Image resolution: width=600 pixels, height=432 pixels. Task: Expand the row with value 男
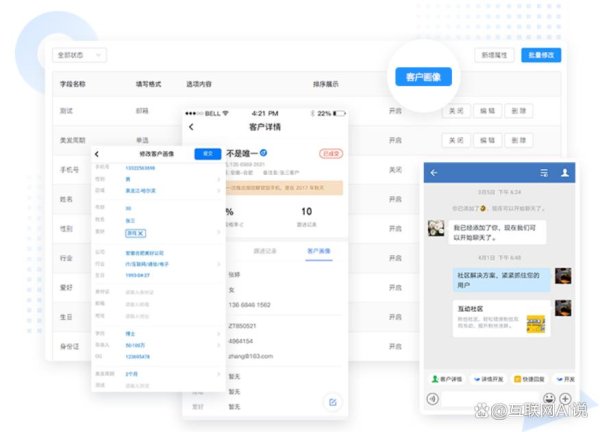coord(218,179)
